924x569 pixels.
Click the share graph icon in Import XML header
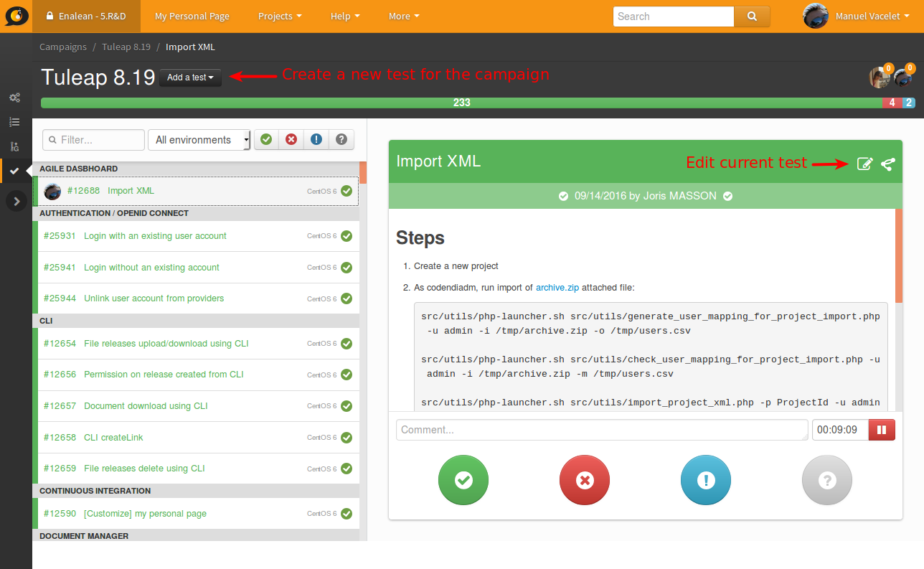point(888,164)
